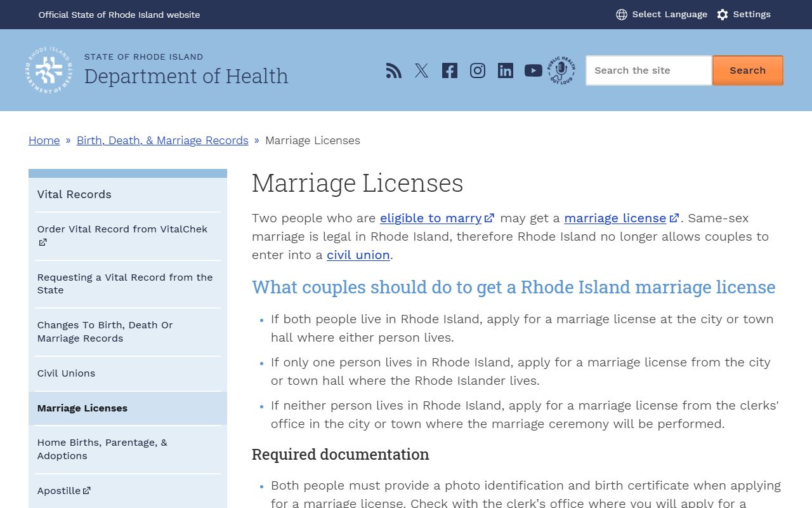The image size is (812, 508).
Task: Click the globe icon beside Select Language
Action: click(x=622, y=15)
